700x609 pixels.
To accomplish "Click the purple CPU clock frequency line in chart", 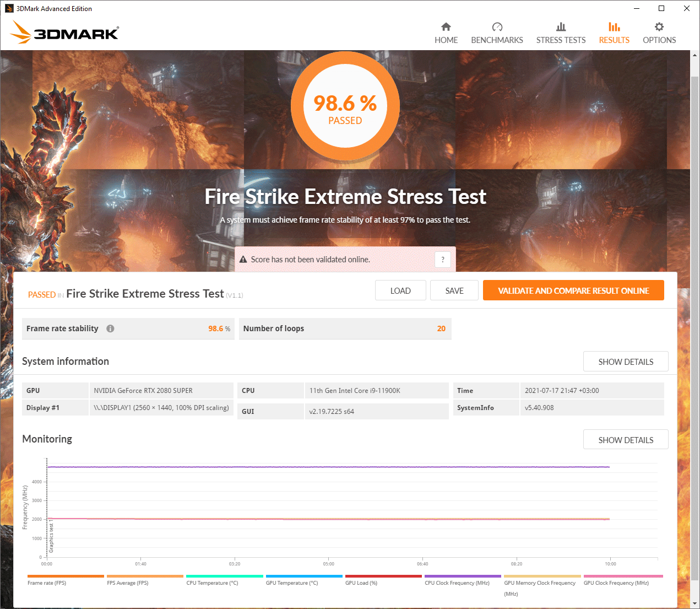I will 328,467.
